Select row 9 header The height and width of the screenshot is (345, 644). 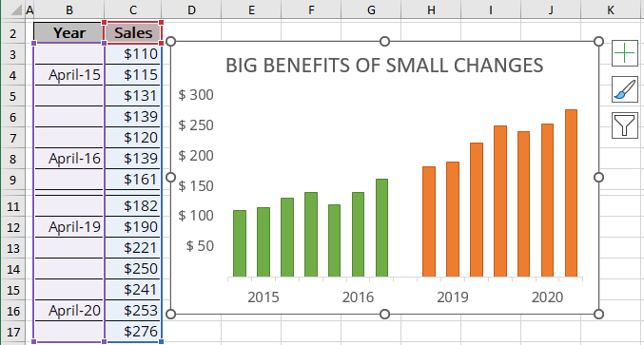[12, 180]
